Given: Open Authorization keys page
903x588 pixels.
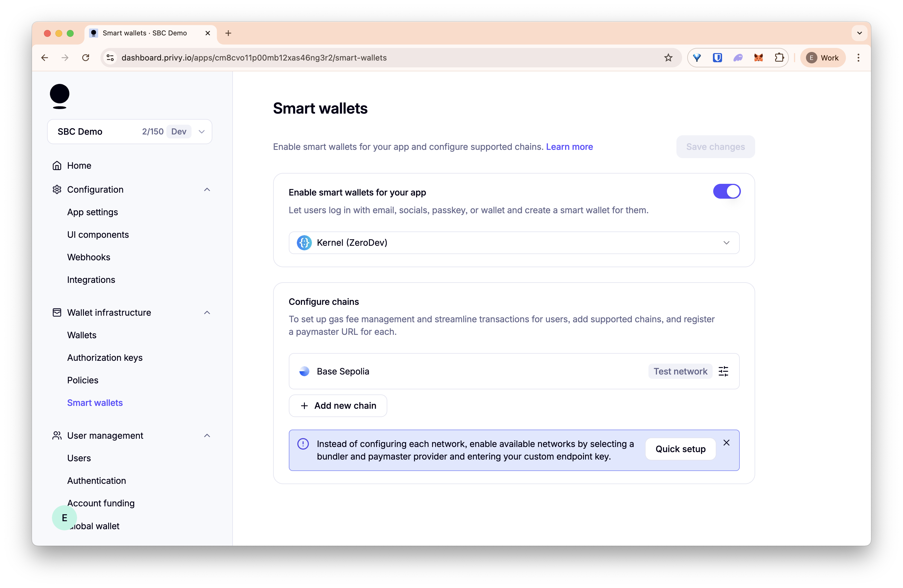Looking at the screenshot, I should [105, 358].
